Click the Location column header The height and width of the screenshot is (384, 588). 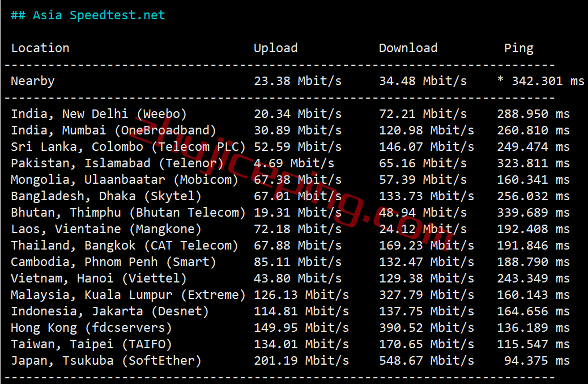coord(40,48)
